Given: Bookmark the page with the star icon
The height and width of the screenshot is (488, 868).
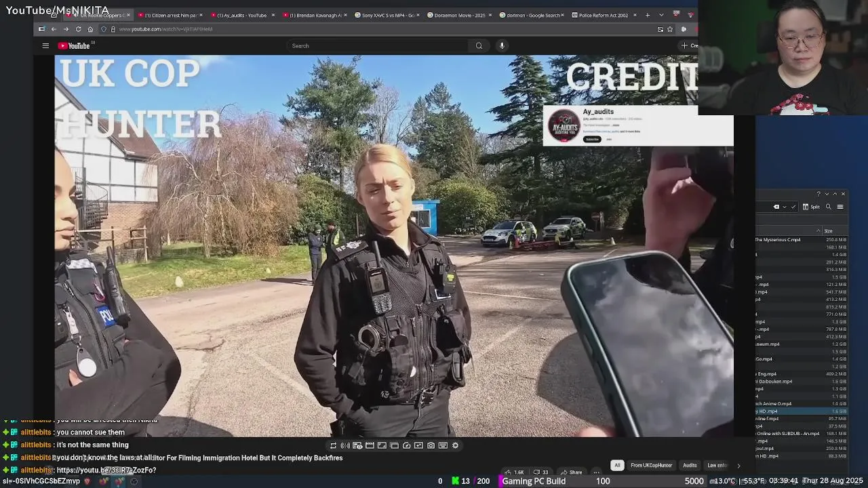Looking at the screenshot, I should (x=670, y=29).
